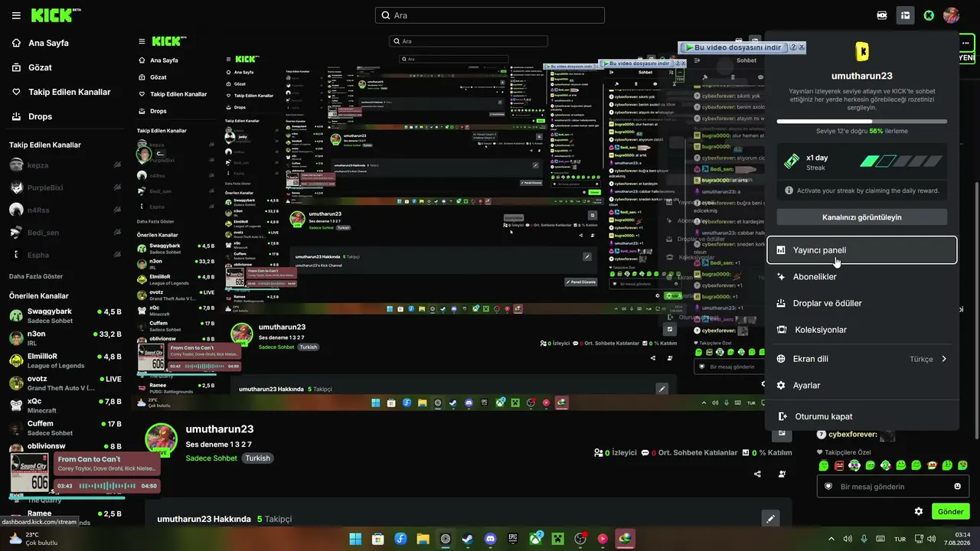Open Epic Games Launcher from the taskbar
Image resolution: width=980 pixels, height=551 pixels.
point(513,539)
